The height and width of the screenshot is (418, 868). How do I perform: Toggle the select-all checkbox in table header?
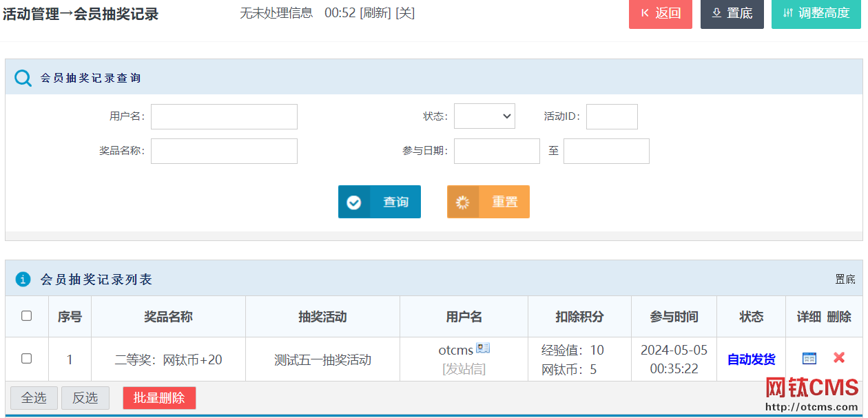pos(27,316)
